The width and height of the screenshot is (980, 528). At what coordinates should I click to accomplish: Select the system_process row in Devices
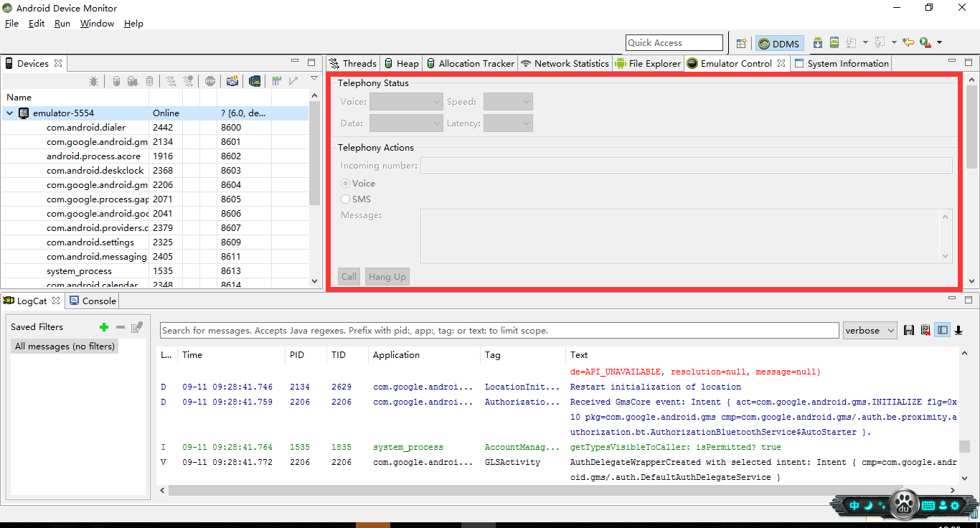pyautogui.click(x=155, y=271)
